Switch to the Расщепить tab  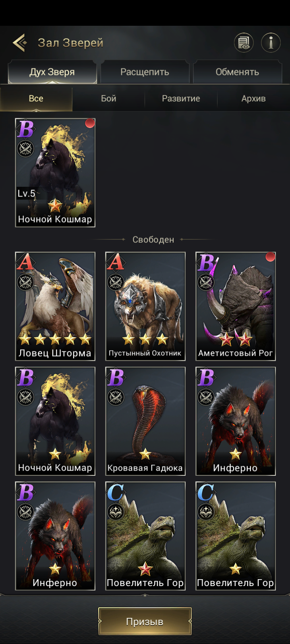pos(145,72)
